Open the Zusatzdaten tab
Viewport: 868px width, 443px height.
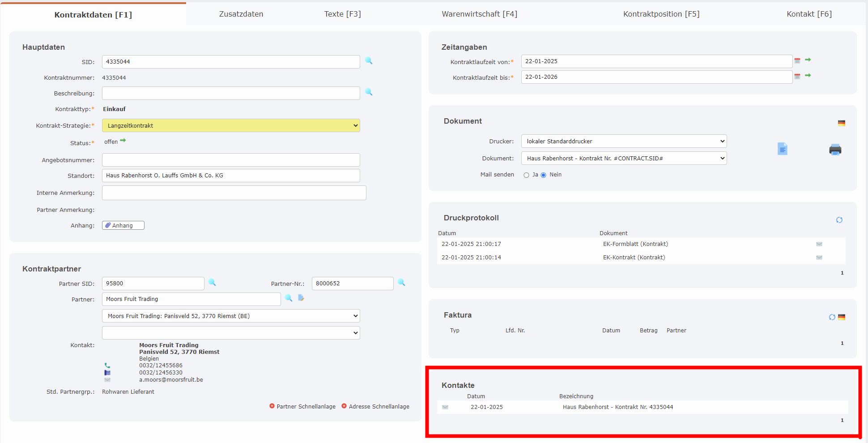(241, 14)
